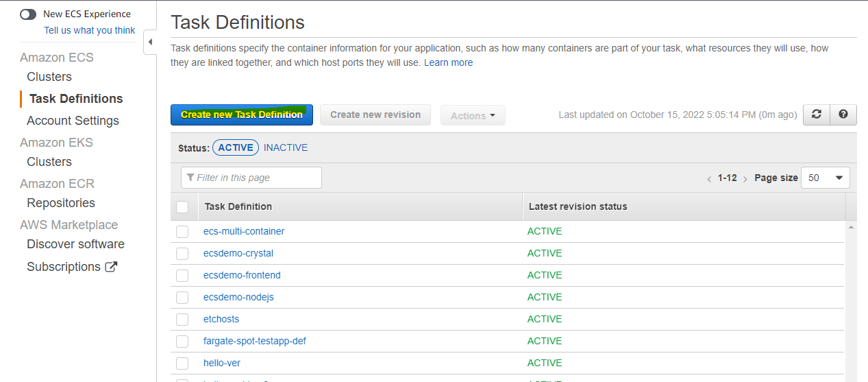Click Create new Task Definition button
The image size is (868, 382).
242,115
